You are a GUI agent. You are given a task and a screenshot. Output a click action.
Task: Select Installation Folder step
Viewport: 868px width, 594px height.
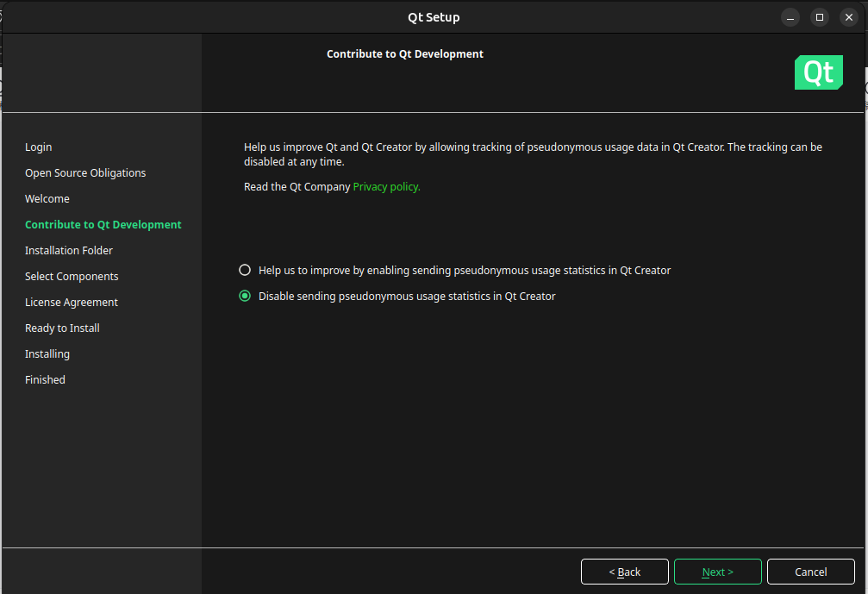point(69,251)
